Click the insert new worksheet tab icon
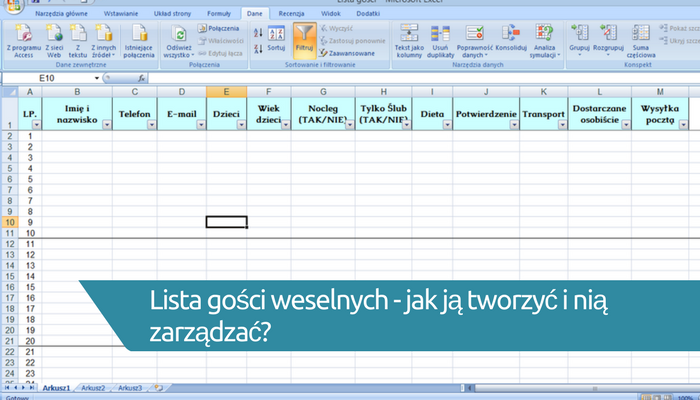 coord(158,388)
